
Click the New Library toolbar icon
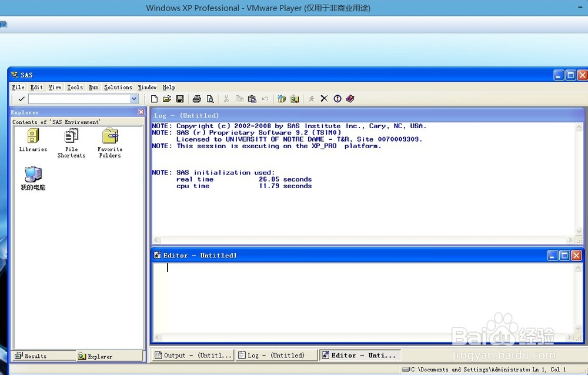[282, 99]
